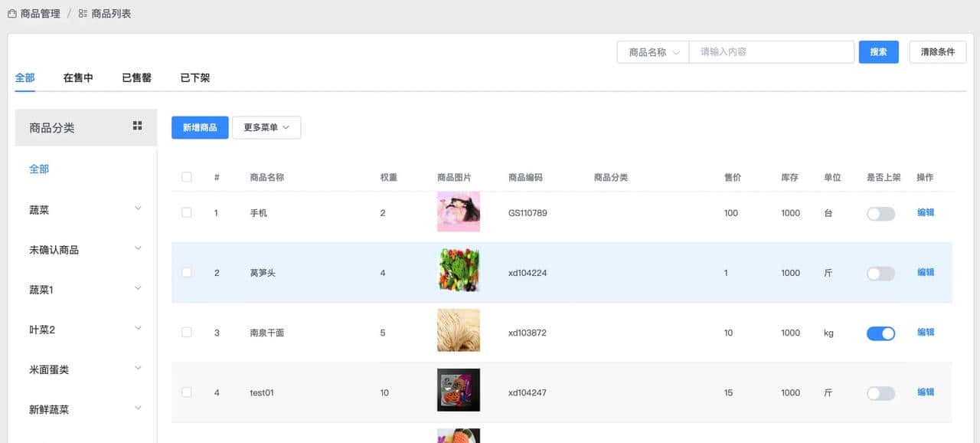This screenshot has width=980, height=443.
Task: Click the 新增商品 button
Action: pos(200,128)
